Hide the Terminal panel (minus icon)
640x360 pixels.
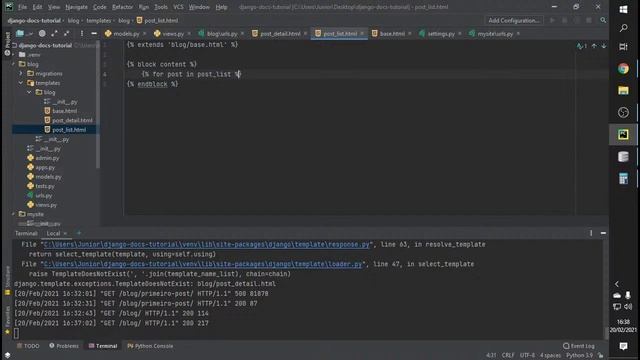click(x=603, y=233)
